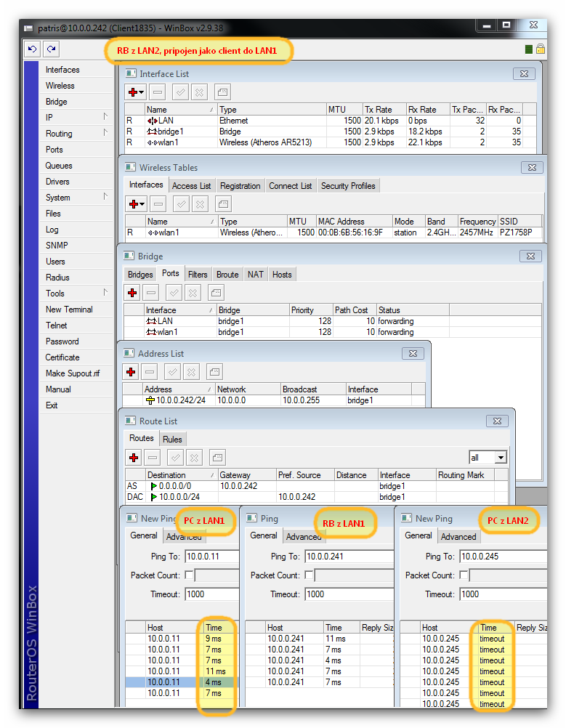566x728 pixels.
Task: Switch to Bridges tab in Bridge window
Action: coord(140,275)
